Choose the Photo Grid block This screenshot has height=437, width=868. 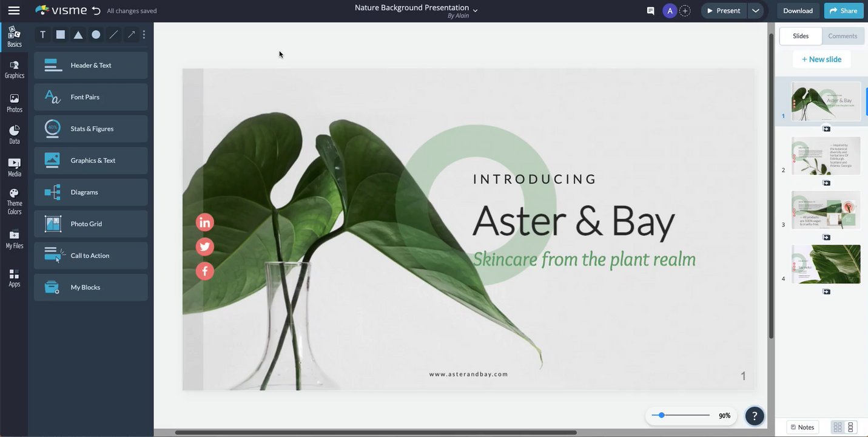tap(91, 224)
